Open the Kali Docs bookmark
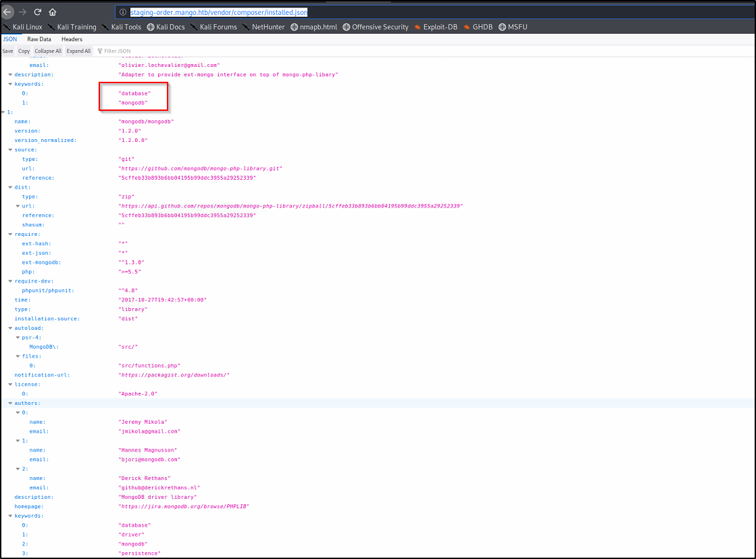Image resolution: width=756 pixels, height=559 pixels. tap(166, 27)
